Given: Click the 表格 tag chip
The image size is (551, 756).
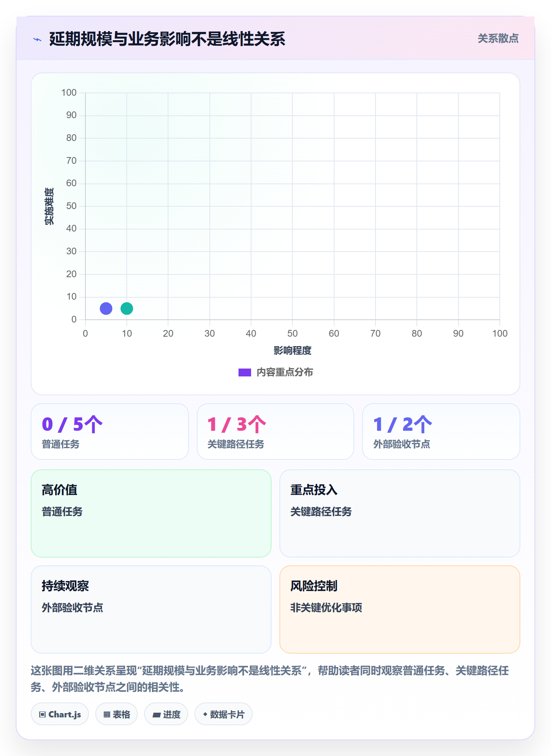Looking at the screenshot, I should coord(116,714).
